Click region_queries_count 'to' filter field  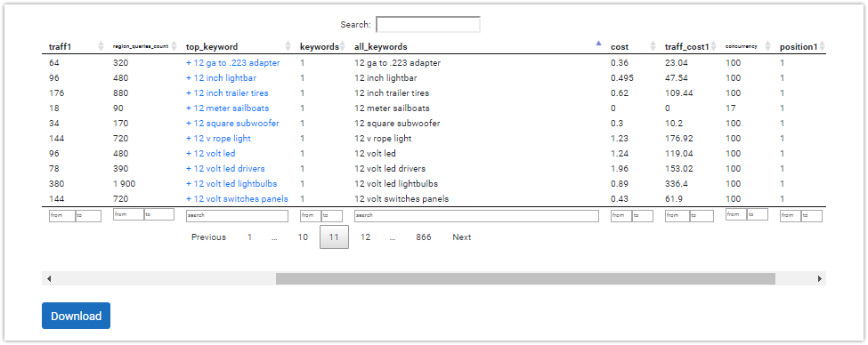[x=159, y=214]
